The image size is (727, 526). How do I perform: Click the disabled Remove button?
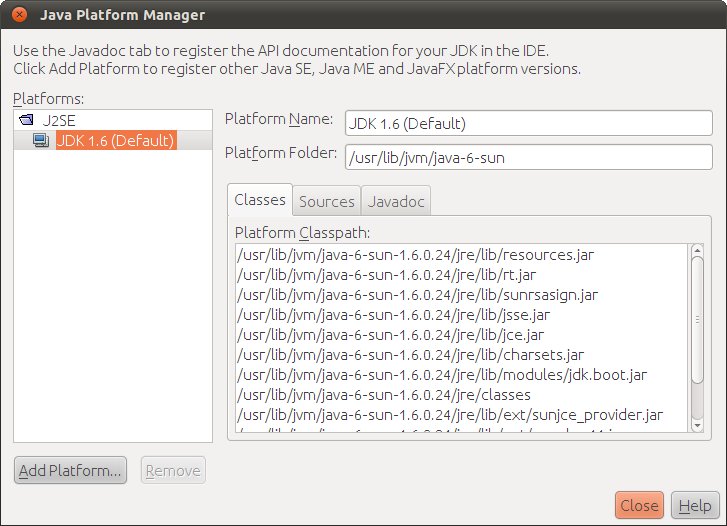(173, 470)
